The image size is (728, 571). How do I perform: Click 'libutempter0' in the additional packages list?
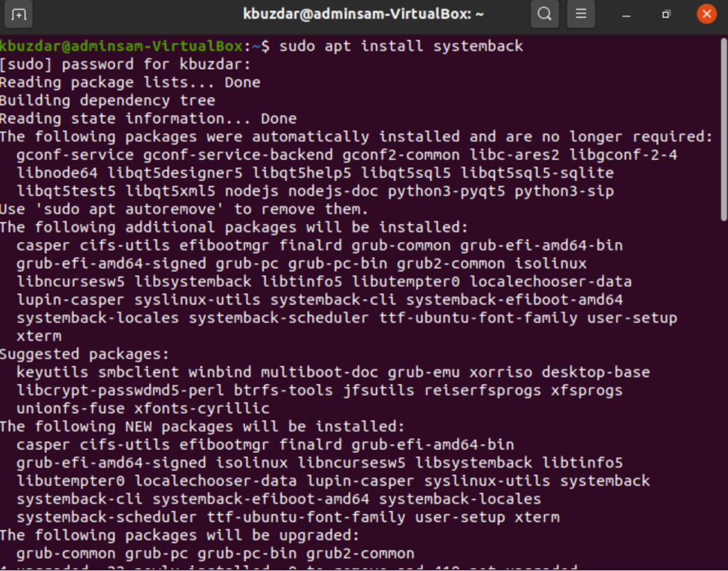point(406,281)
